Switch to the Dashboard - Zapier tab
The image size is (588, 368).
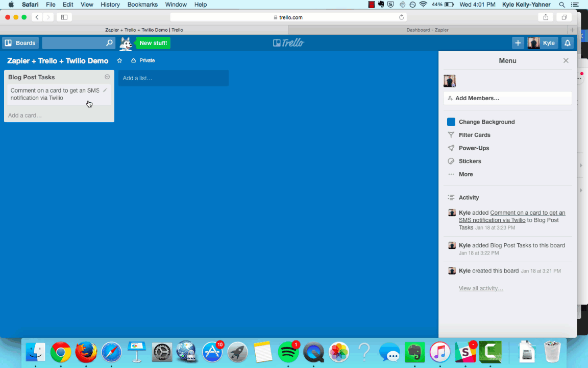(x=428, y=30)
